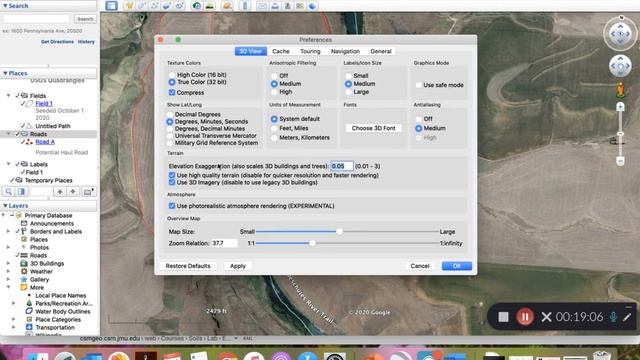The width and height of the screenshot is (640, 360).
Task: Click the Places panel add-folder icon
Action: point(88,191)
